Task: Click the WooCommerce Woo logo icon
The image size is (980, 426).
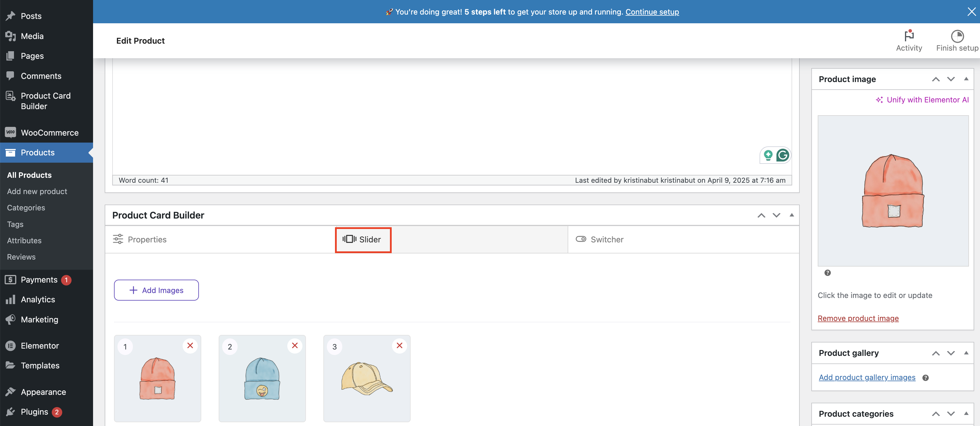Action: 10,132
